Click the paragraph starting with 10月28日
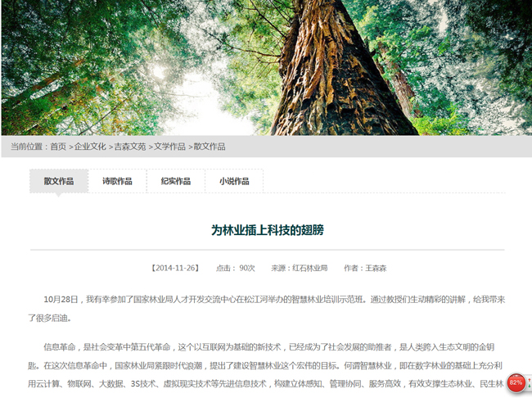The height and width of the screenshot is (398, 532). [267, 309]
